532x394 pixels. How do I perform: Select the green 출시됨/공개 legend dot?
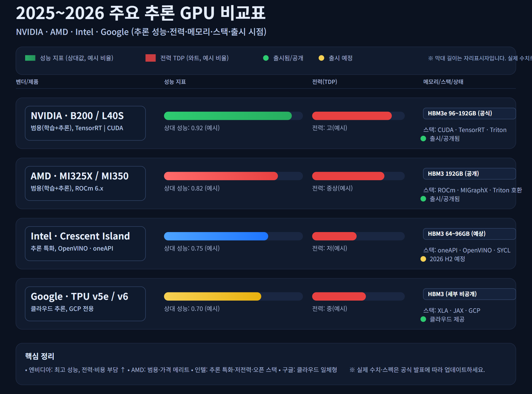[x=266, y=57]
